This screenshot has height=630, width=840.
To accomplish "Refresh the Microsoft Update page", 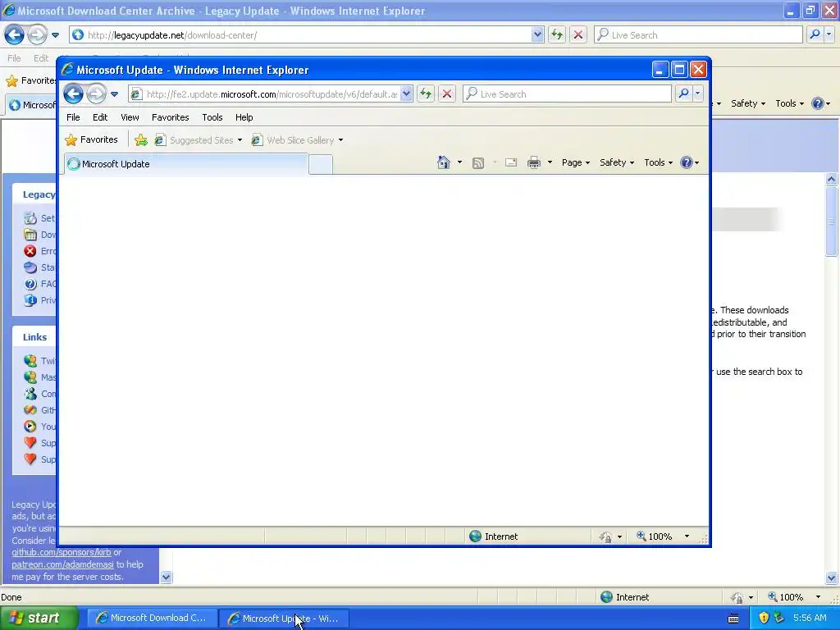I will point(426,94).
